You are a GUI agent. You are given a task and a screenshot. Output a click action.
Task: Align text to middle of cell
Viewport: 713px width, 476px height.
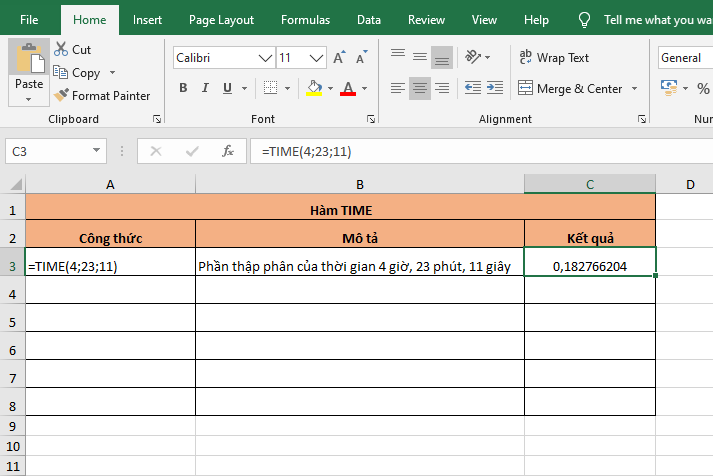(420, 57)
